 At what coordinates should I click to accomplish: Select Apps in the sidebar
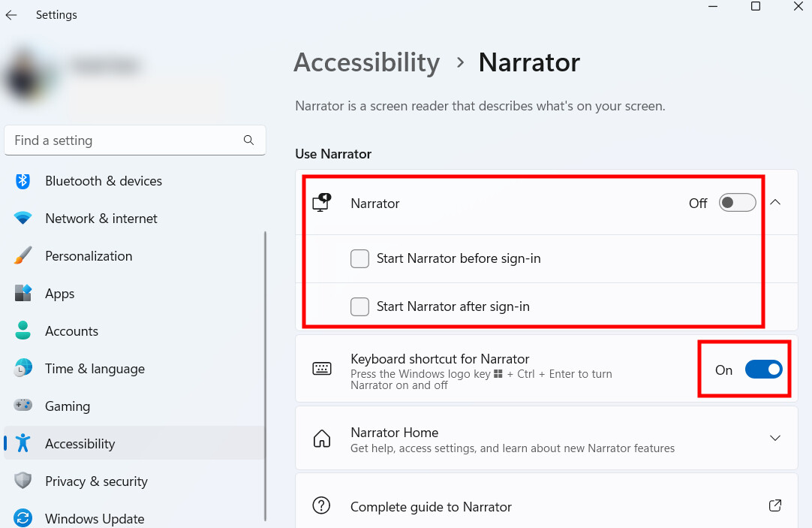tap(134, 293)
